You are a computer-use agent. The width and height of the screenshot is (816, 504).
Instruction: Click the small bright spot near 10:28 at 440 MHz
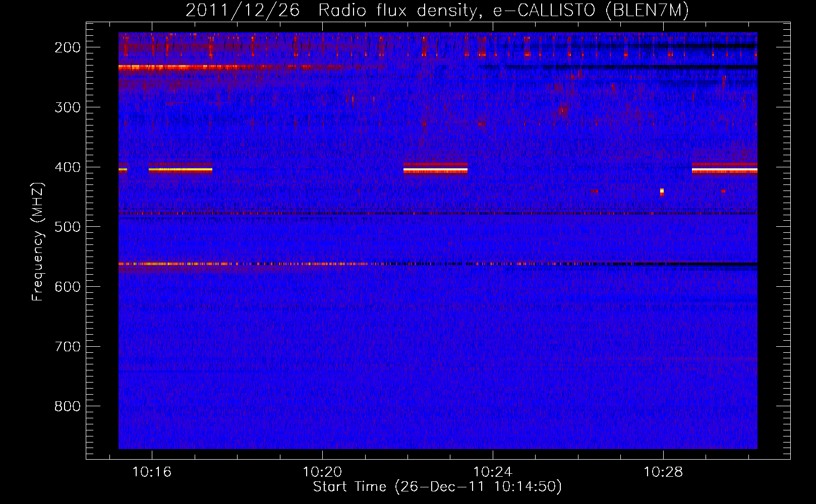(662, 192)
